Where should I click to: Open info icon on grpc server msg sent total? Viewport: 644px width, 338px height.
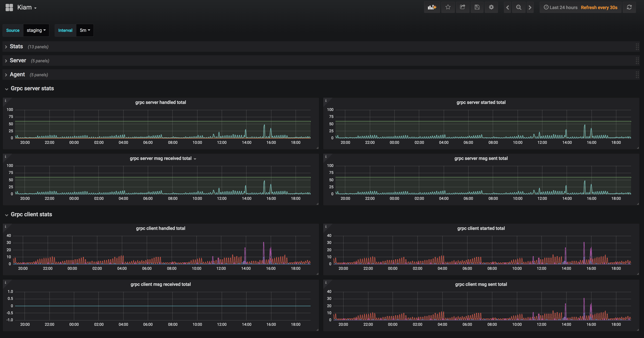pos(326,157)
